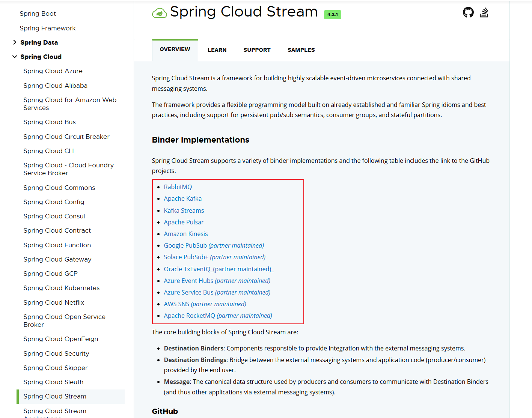Open Cloud Foundry Service Broker project

click(69, 169)
